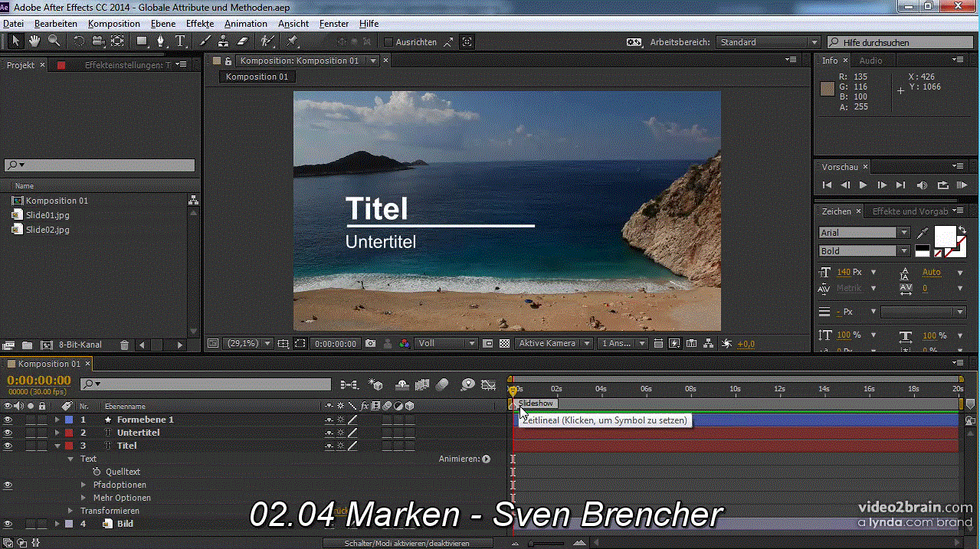Select the Rectangle shape tool
This screenshot has height=549, width=980.
coord(142,41)
